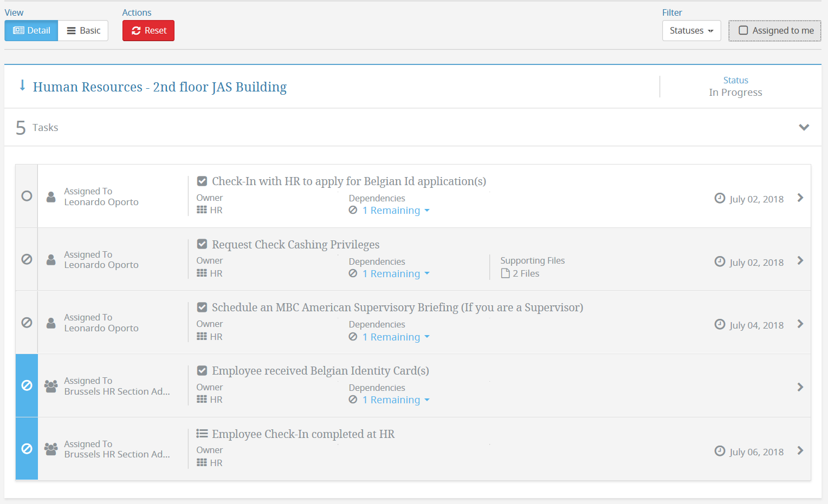This screenshot has width=828, height=504.
Task: Click the In Progress status text
Action: [735, 93]
